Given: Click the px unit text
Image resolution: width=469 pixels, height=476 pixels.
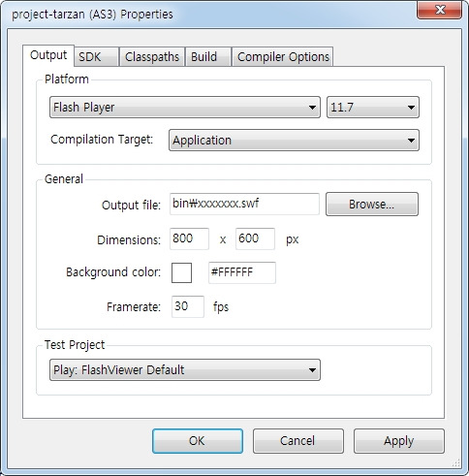Looking at the screenshot, I should click(x=293, y=239).
